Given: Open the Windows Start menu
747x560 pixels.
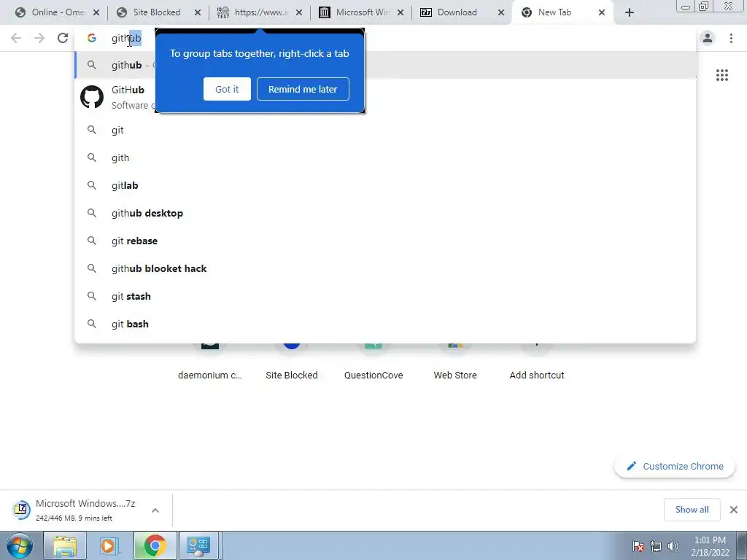Looking at the screenshot, I should tap(20, 545).
